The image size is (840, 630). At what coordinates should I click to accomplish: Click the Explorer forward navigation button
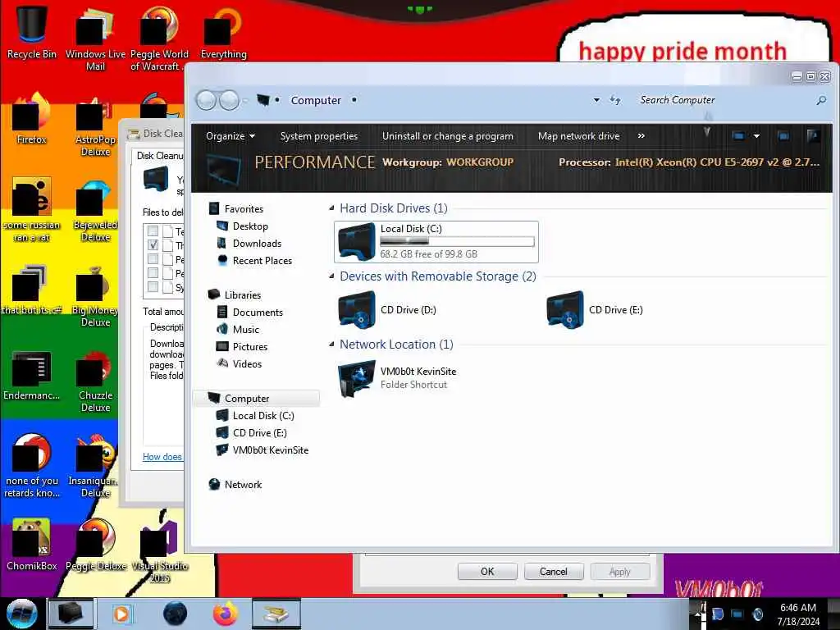pyautogui.click(x=230, y=100)
